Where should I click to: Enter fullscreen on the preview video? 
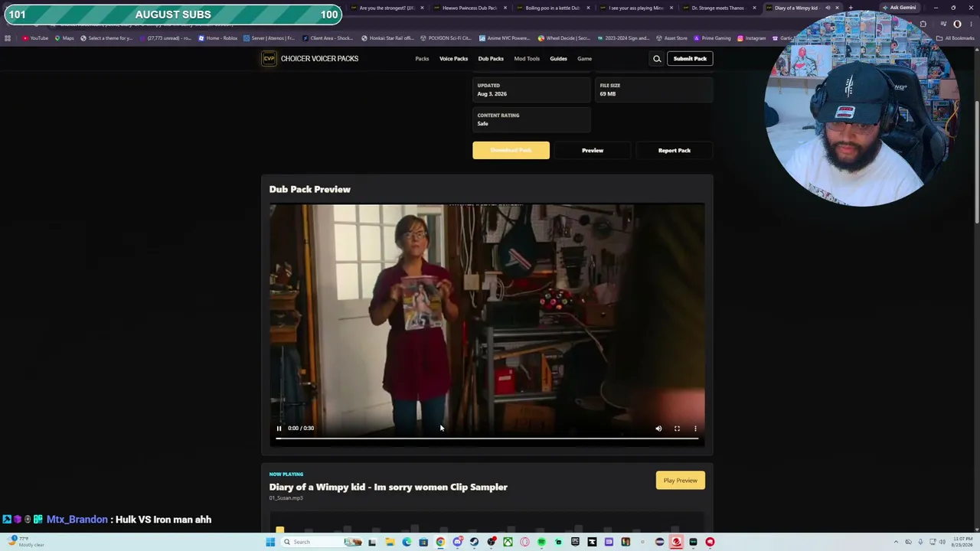677,429
